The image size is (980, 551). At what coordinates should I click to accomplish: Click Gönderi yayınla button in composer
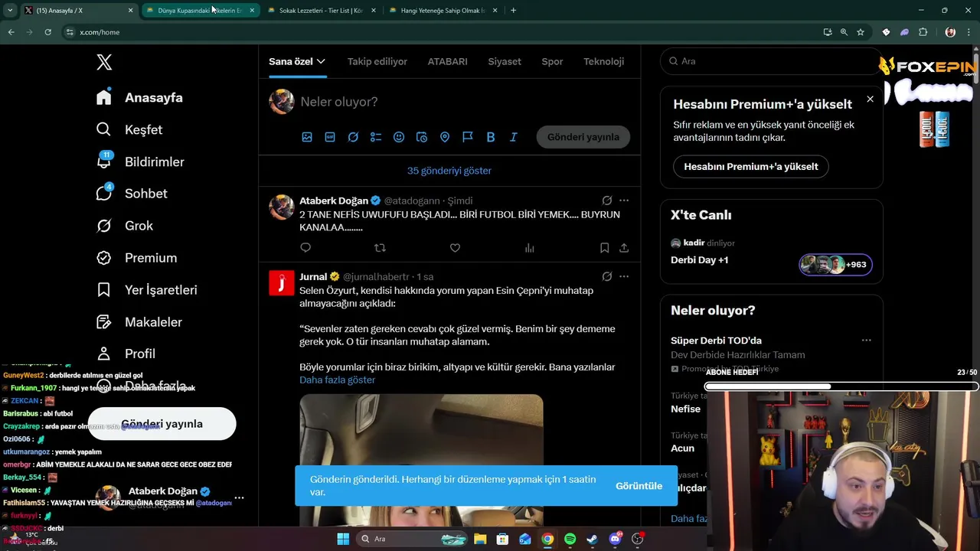coord(583,137)
